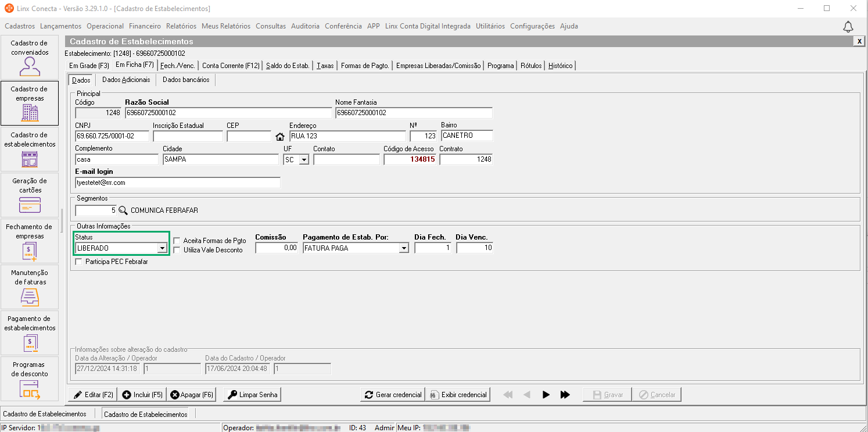This screenshot has width=868, height=432.
Task: Switch to the Taxas tab
Action: [325, 66]
